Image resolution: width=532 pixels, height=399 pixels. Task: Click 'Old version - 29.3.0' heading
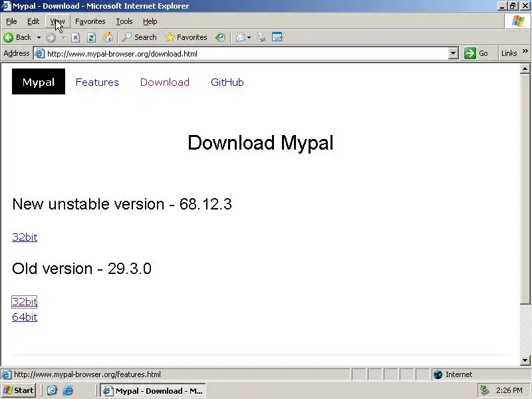click(x=81, y=269)
